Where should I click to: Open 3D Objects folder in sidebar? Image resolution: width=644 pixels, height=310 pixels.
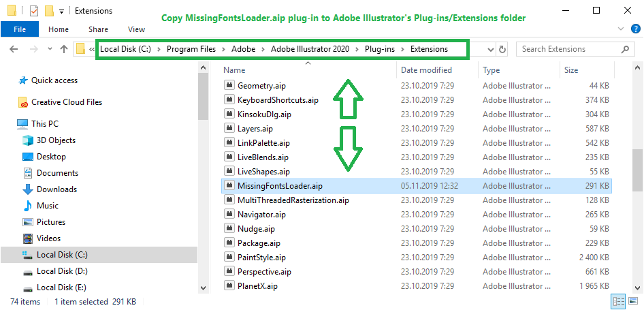[x=56, y=140]
